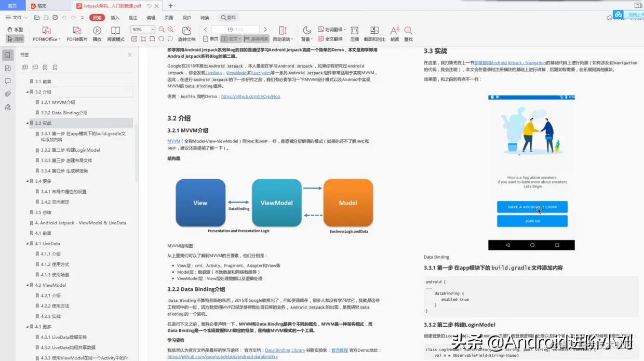644x361 pixels.
Task: Open the 保护 ribbon tab
Action: 186,18
